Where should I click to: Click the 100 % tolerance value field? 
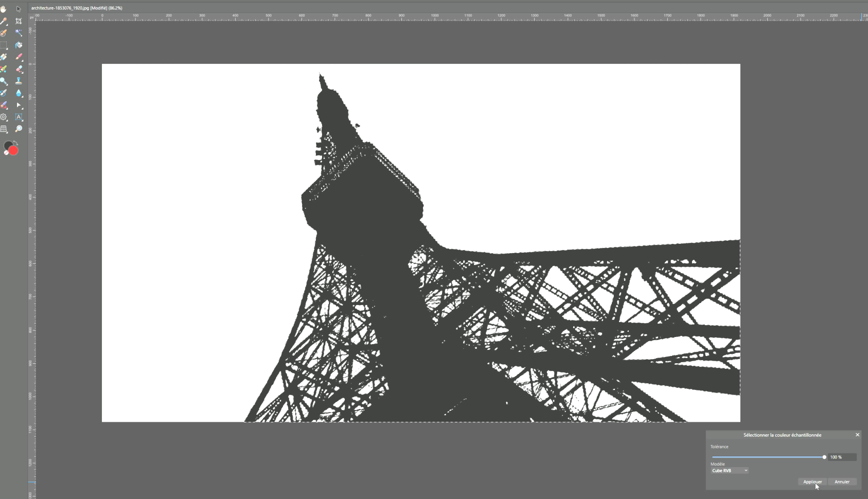pyautogui.click(x=842, y=457)
